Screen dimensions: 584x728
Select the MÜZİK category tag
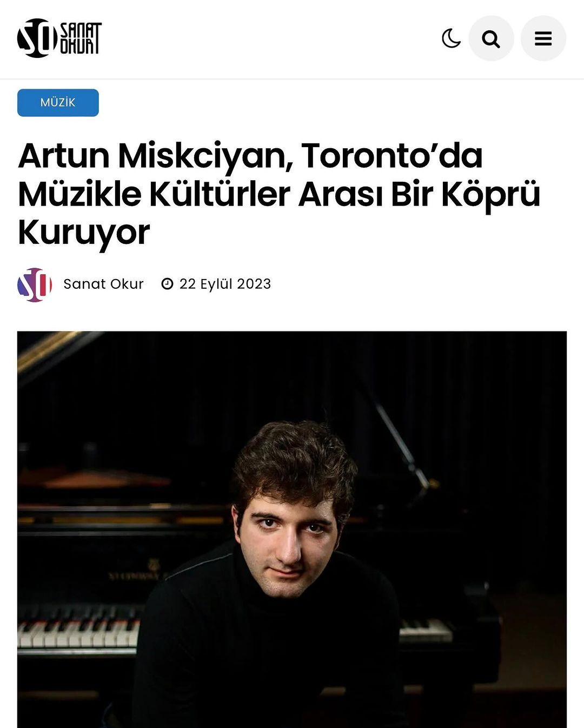click(58, 103)
